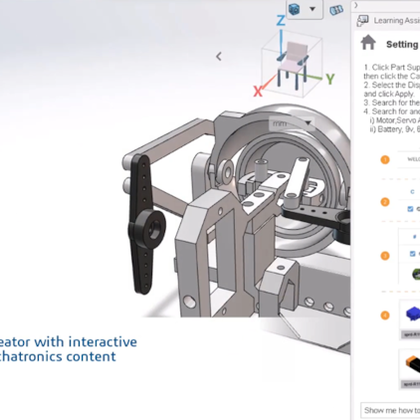Go to the Learning Assistant home icon
The height and width of the screenshot is (420, 420).
point(368,43)
